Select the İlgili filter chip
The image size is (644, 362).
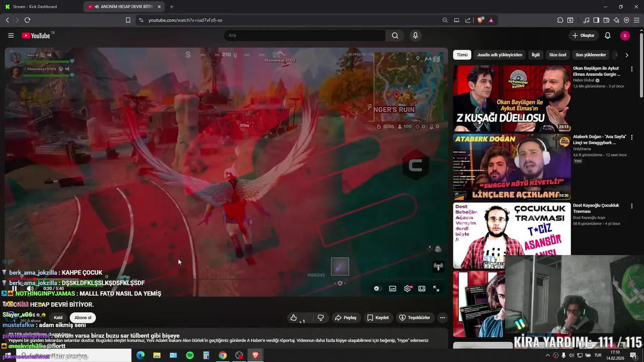(536, 55)
